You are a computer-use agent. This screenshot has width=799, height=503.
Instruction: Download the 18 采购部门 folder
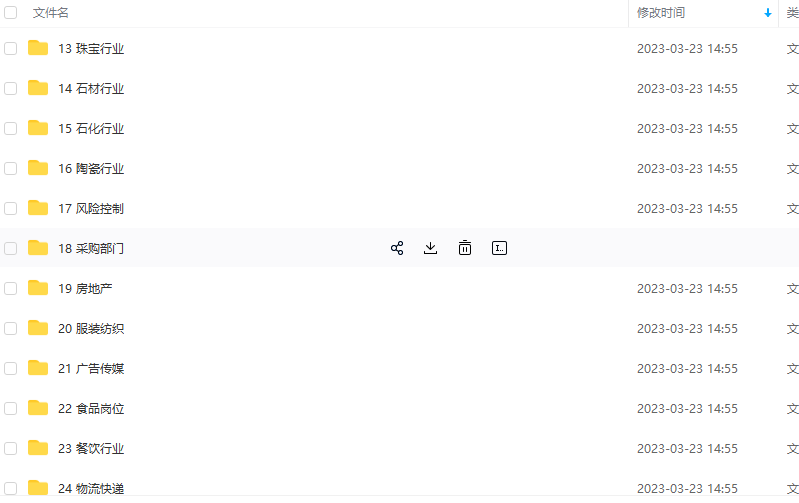(x=431, y=248)
